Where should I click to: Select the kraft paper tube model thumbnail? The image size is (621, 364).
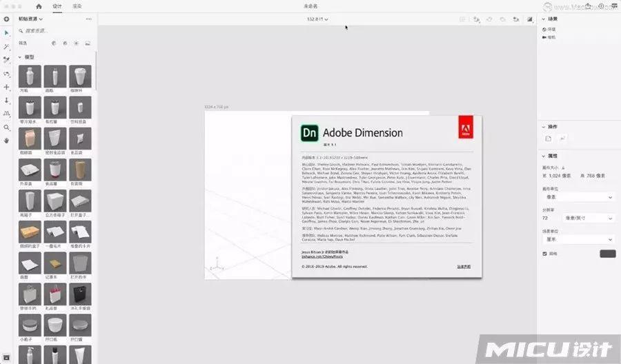coord(80,170)
